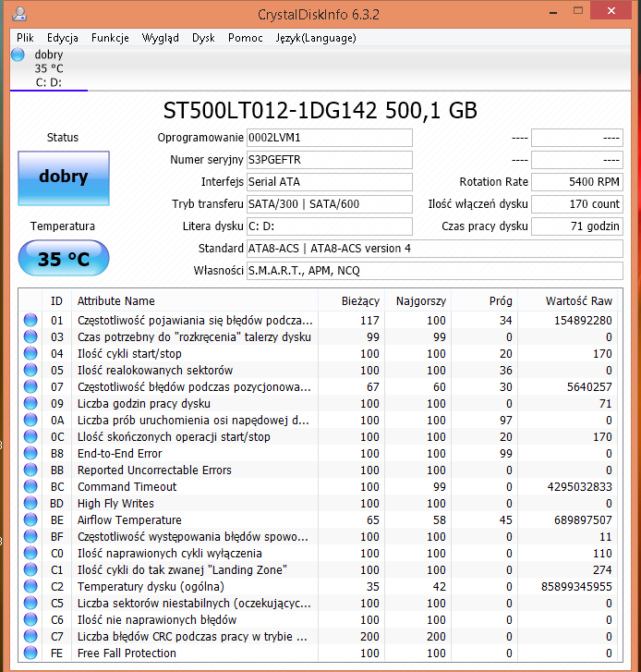Minimize the CrystalDiskInfo window
The height and width of the screenshot is (672, 641).
point(553,12)
